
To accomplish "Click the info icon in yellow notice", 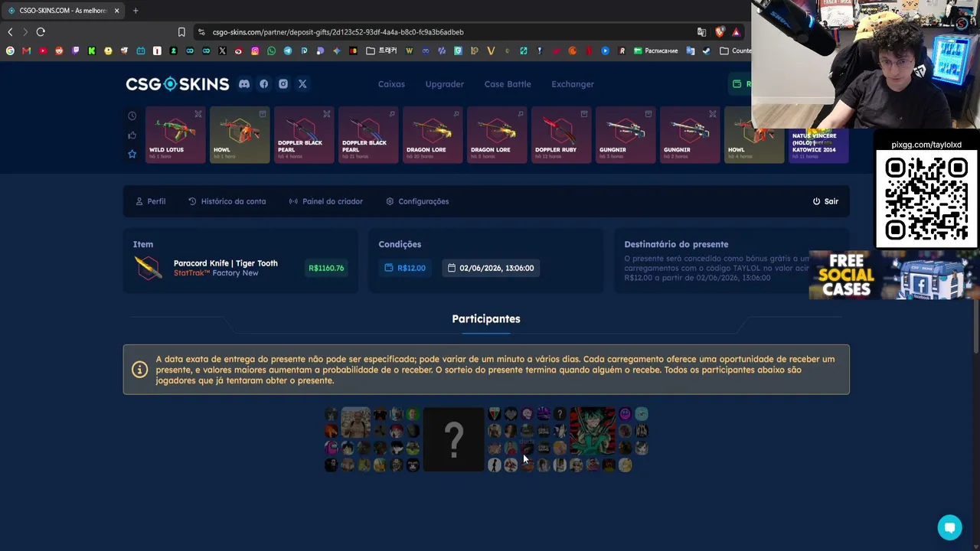I will click(x=139, y=370).
